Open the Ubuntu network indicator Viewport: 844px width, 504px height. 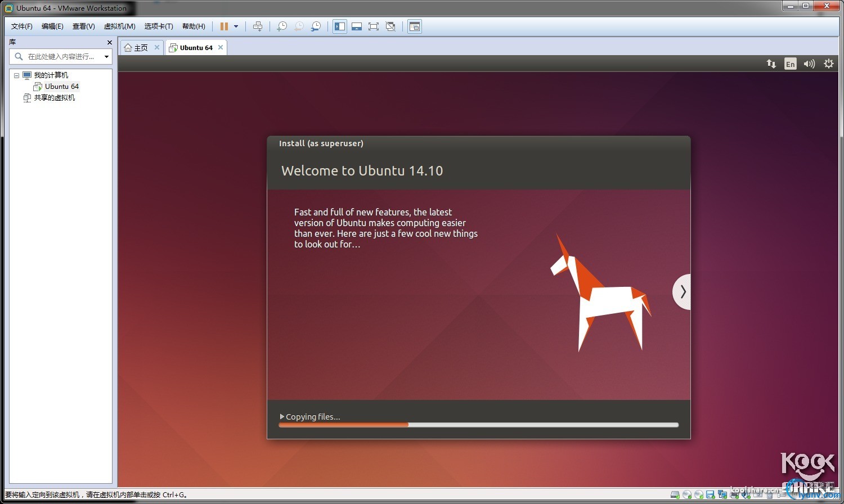[771, 64]
